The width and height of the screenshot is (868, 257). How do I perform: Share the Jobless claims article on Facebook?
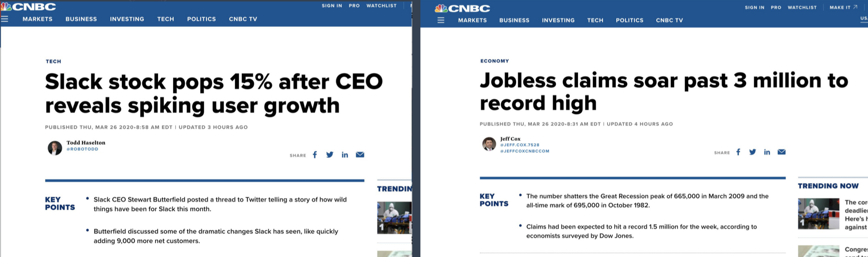click(x=738, y=152)
